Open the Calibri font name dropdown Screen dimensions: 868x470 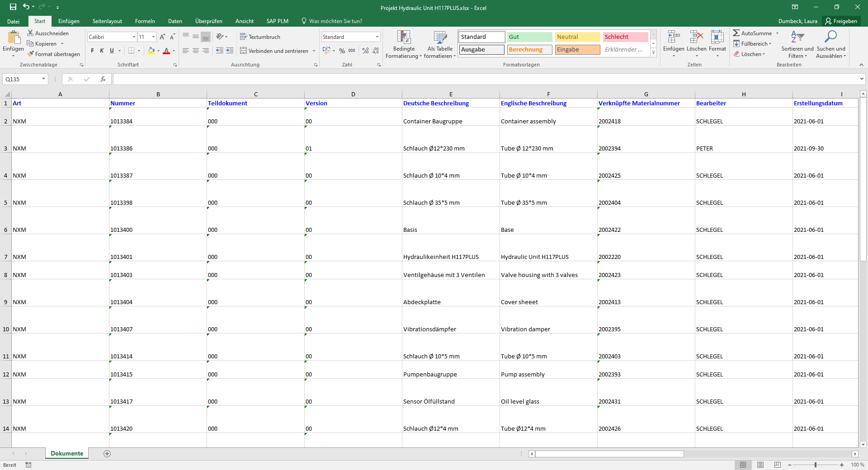coord(134,37)
